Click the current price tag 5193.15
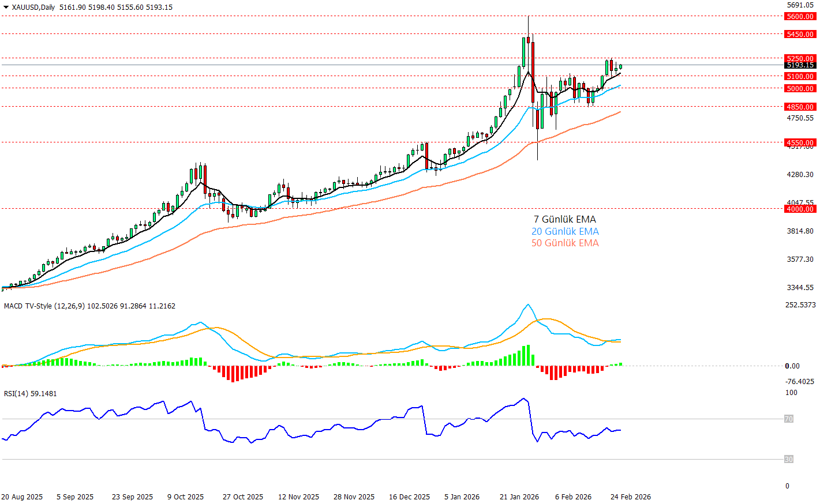 (x=800, y=65)
